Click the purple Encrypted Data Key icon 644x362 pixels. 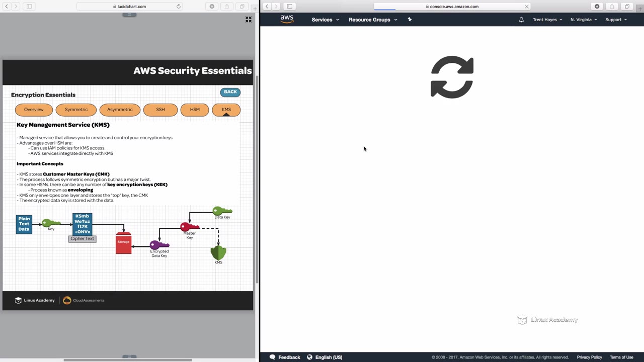[x=159, y=245]
